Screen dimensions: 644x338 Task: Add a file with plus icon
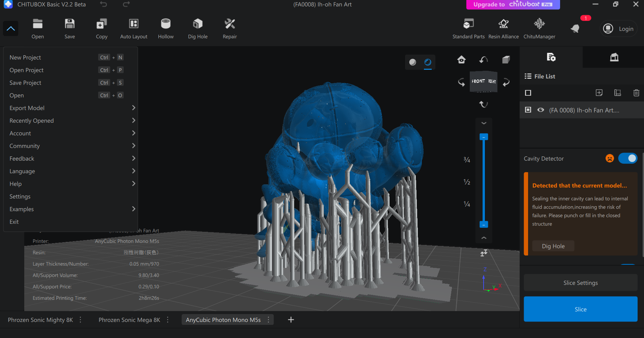tap(599, 93)
